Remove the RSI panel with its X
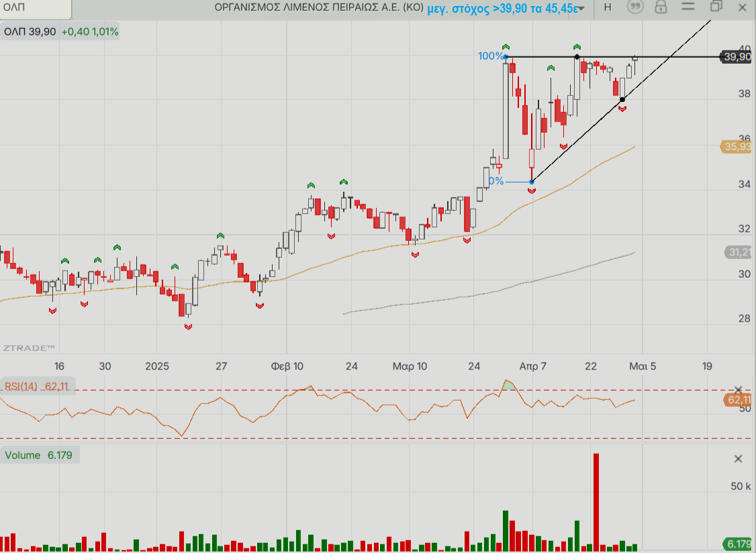The height and width of the screenshot is (553, 756). (738, 389)
